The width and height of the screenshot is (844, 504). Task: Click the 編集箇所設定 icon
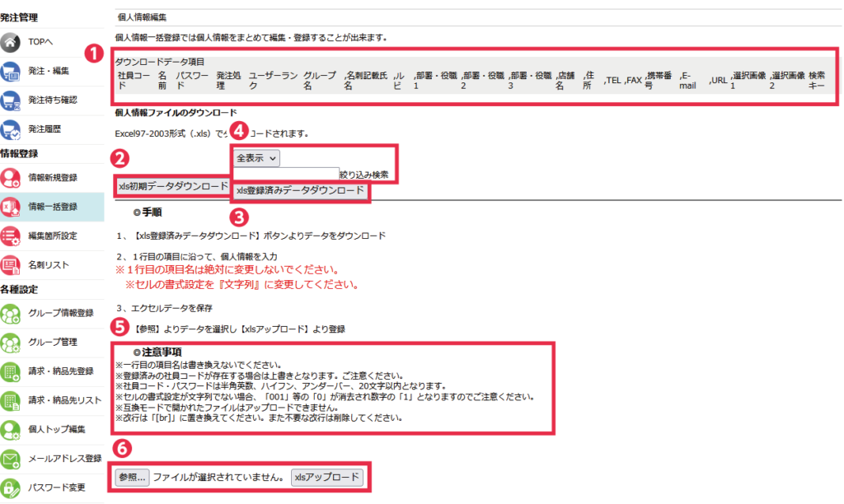click(12, 236)
